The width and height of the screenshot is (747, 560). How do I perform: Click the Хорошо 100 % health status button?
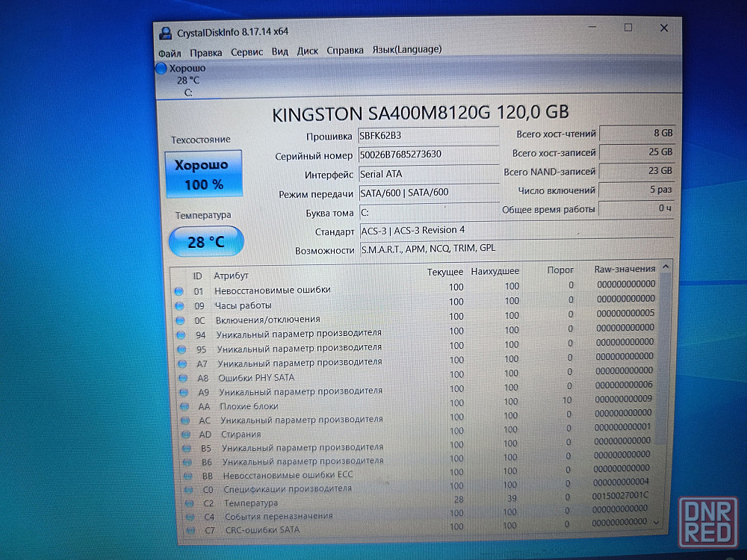pos(204,174)
